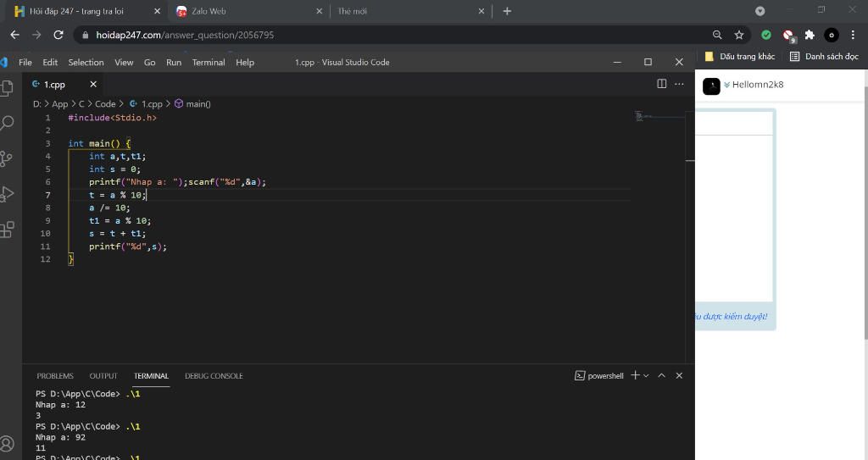Switch to the PROBLEMS panel tab
The image size is (868, 460).
pyautogui.click(x=55, y=376)
